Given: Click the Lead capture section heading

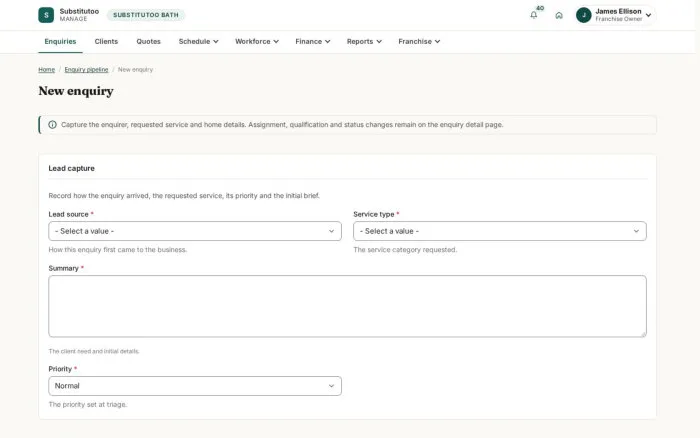Looking at the screenshot, I should click(x=71, y=168).
